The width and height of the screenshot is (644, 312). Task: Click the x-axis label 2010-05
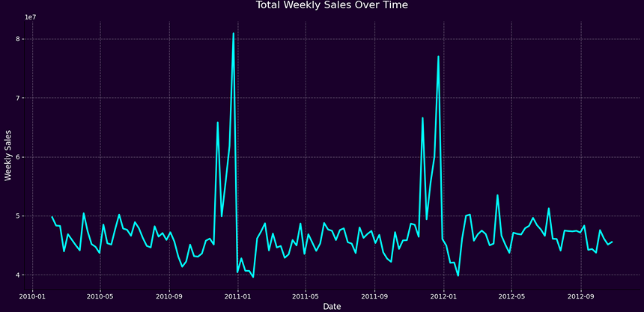(100, 296)
